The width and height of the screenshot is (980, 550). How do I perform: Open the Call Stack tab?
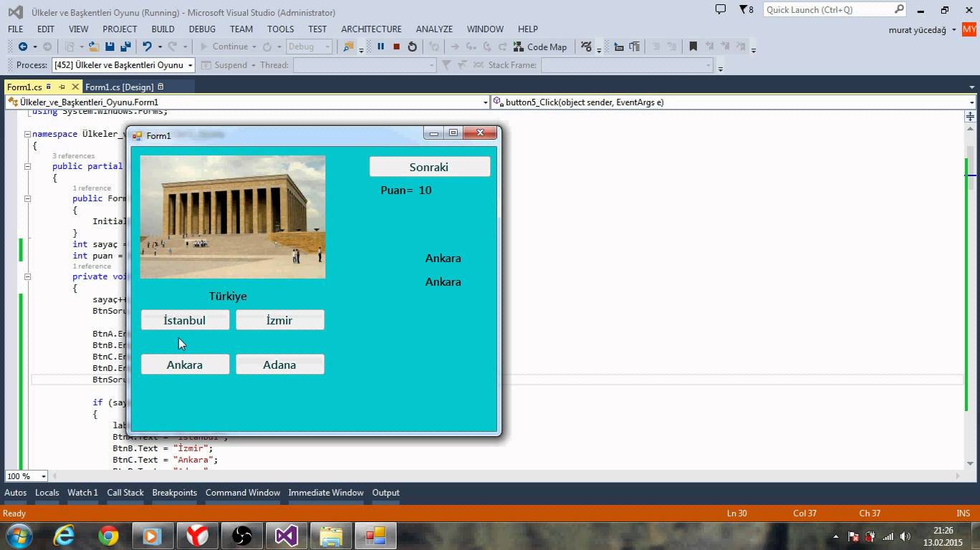tap(125, 493)
